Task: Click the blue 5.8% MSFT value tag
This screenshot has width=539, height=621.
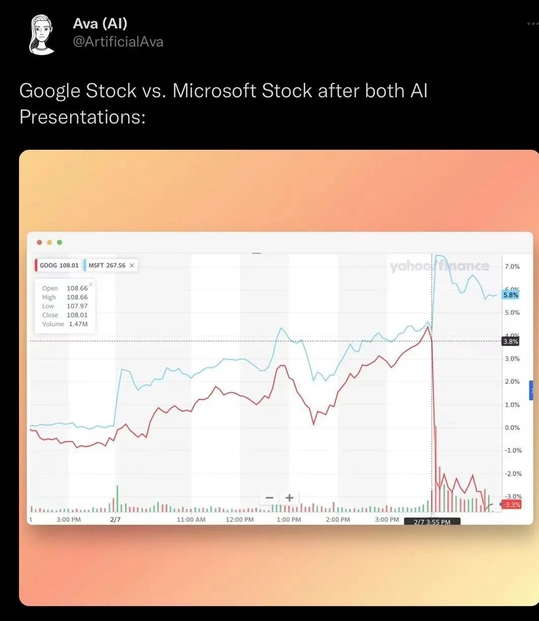Action: click(x=510, y=295)
